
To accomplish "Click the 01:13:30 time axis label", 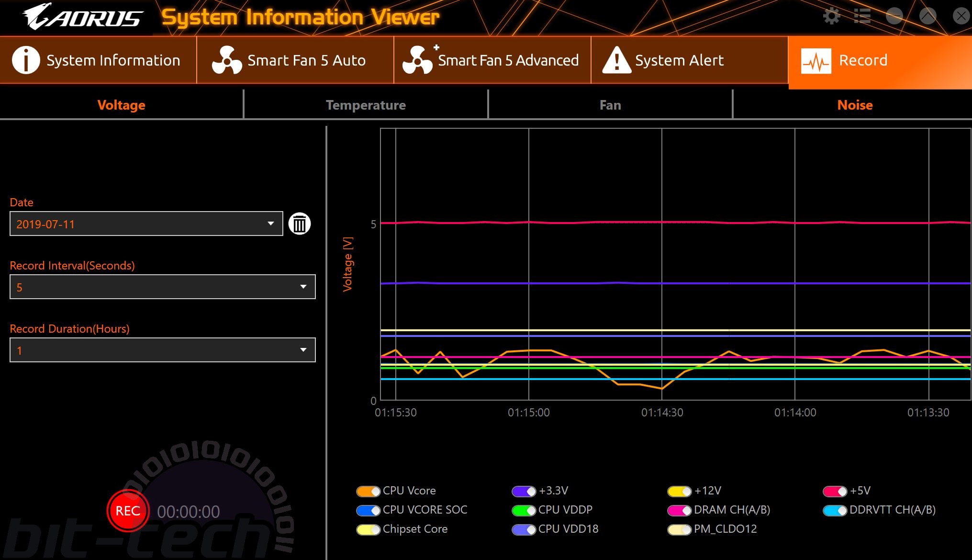I will pos(928,412).
